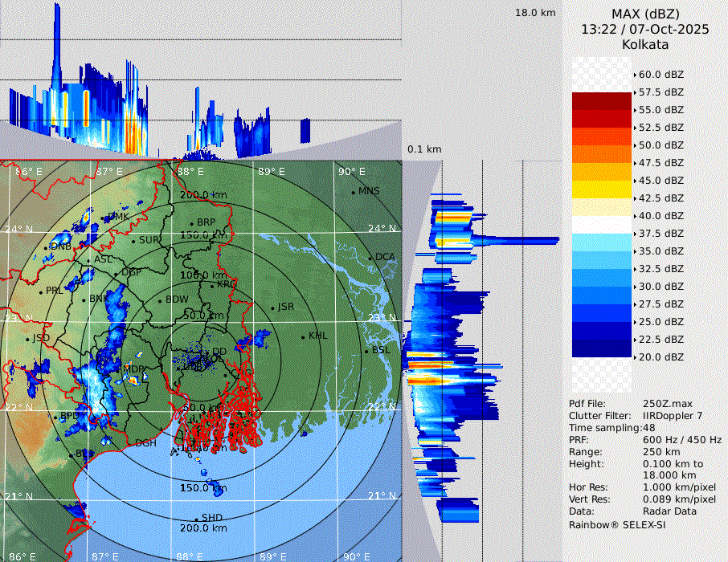
Task: Click the MAX (dBZ) title text
Action: (x=645, y=14)
